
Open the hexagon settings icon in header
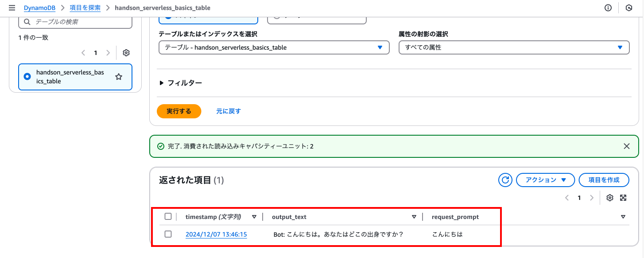tap(628, 8)
